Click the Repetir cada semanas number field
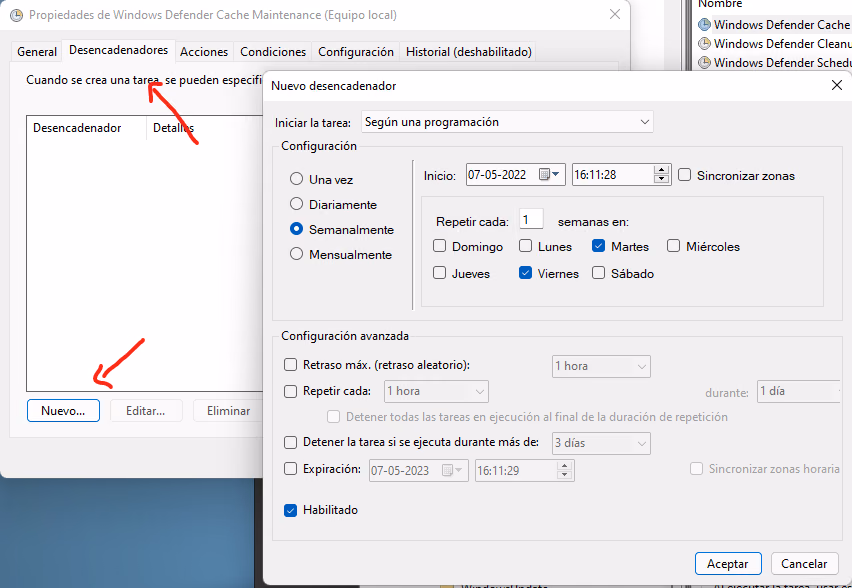 pyautogui.click(x=531, y=220)
